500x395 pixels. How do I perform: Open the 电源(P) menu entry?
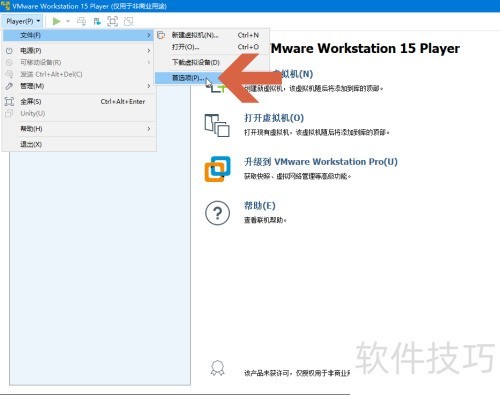[78, 51]
